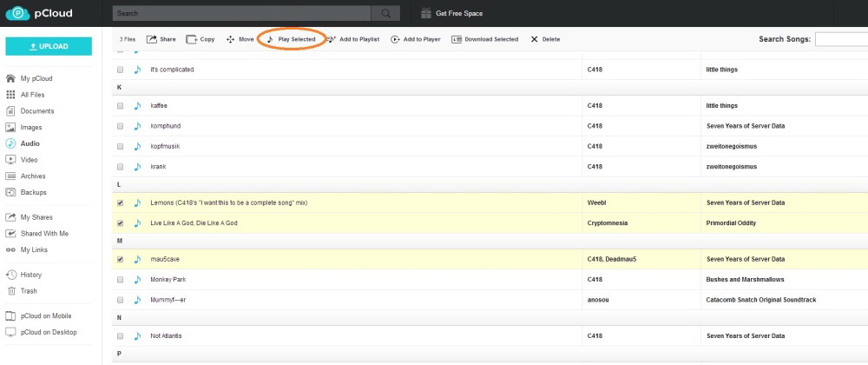Screen dimensions: 868x365
Task: Open My pCloud from the sidebar
Action: pos(36,79)
